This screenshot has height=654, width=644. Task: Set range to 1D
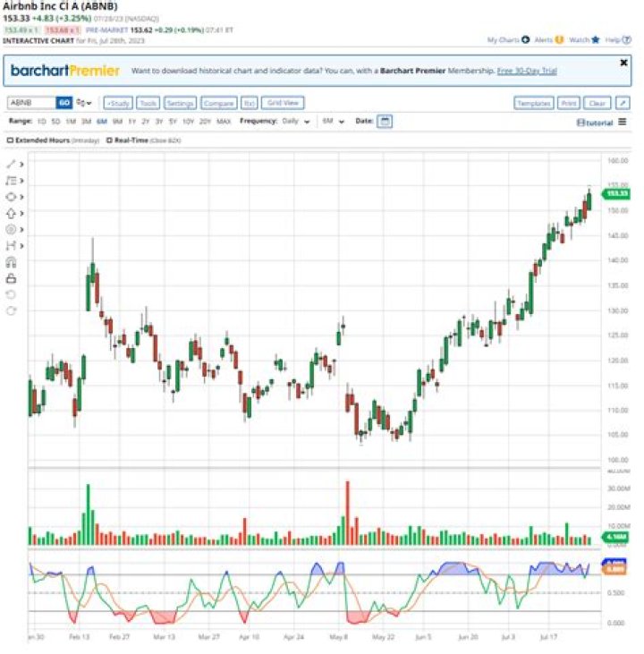pyautogui.click(x=42, y=122)
